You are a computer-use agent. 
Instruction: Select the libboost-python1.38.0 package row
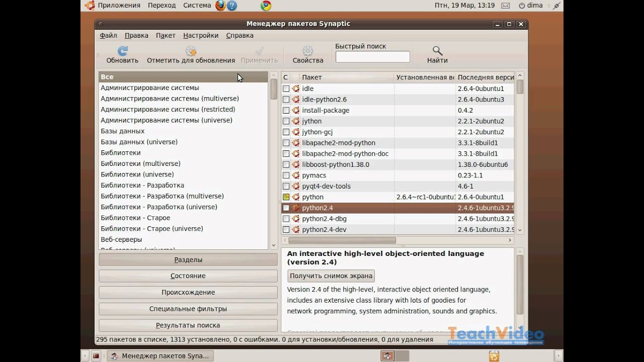click(397, 164)
